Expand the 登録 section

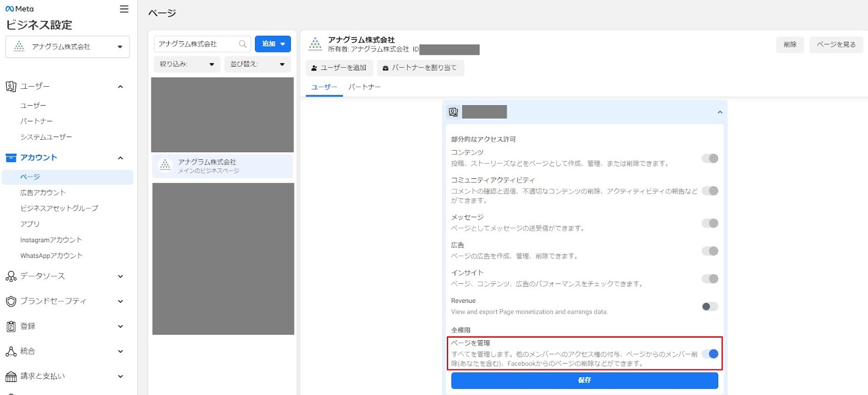point(120,326)
